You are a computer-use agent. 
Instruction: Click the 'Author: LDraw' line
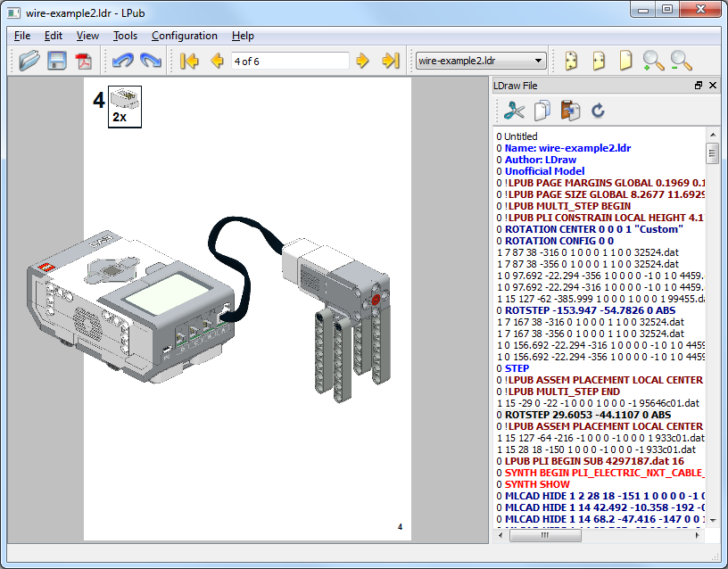(536, 160)
